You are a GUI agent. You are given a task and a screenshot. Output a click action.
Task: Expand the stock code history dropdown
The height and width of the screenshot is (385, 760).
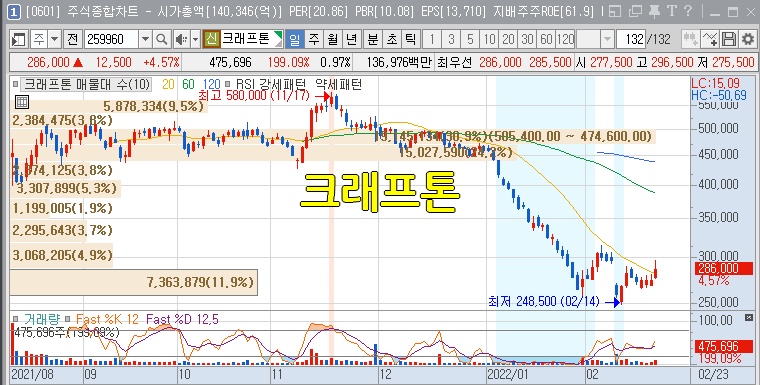point(145,39)
